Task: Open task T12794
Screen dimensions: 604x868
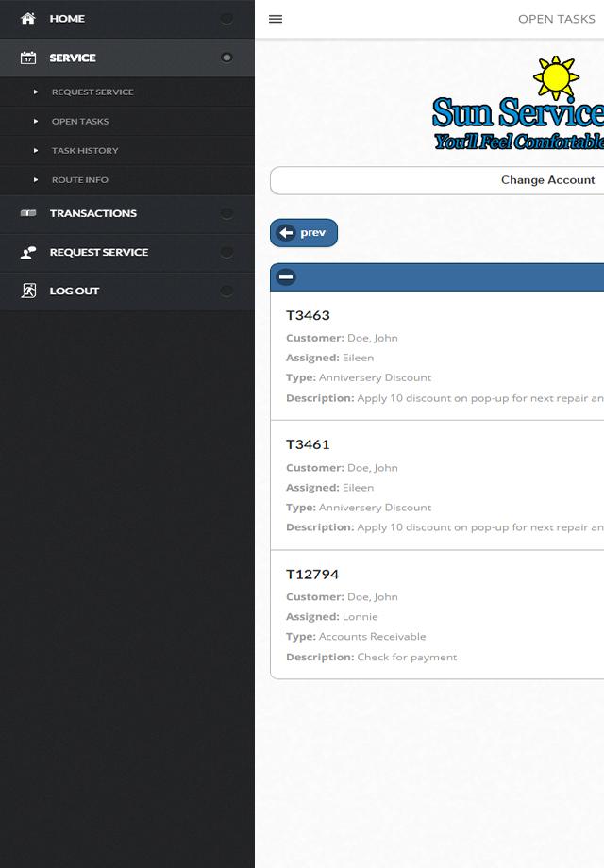Action: 437,614
